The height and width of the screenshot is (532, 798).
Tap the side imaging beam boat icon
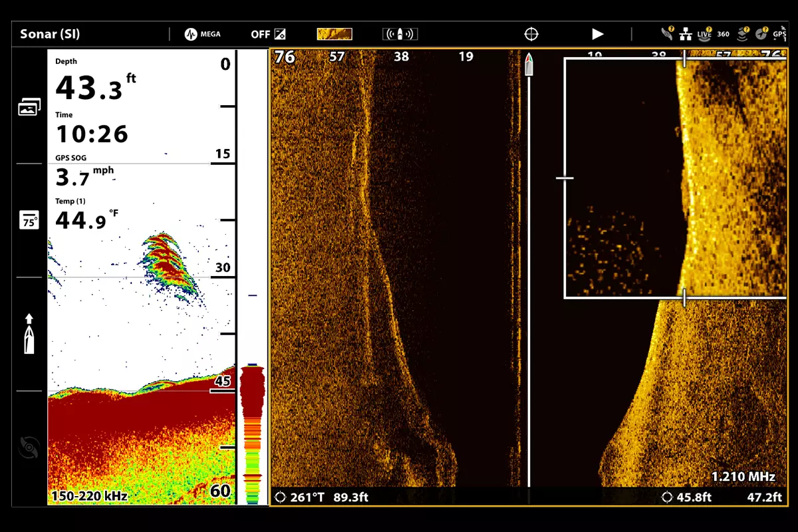pyautogui.click(x=400, y=34)
